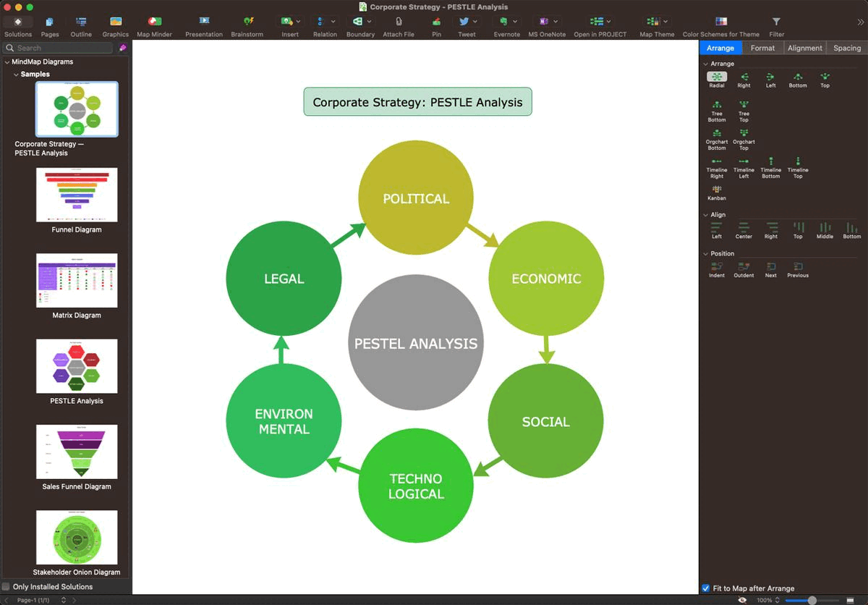868x605 pixels.
Task: Apply the Orgchart Bottom arrangement
Action: point(716,133)
